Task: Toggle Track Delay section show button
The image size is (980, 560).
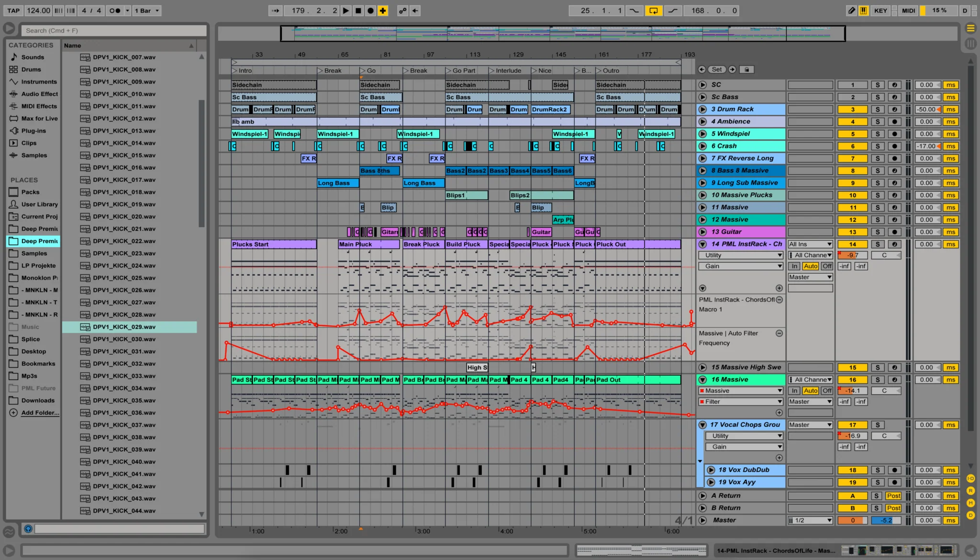Action: coord(971,515)
